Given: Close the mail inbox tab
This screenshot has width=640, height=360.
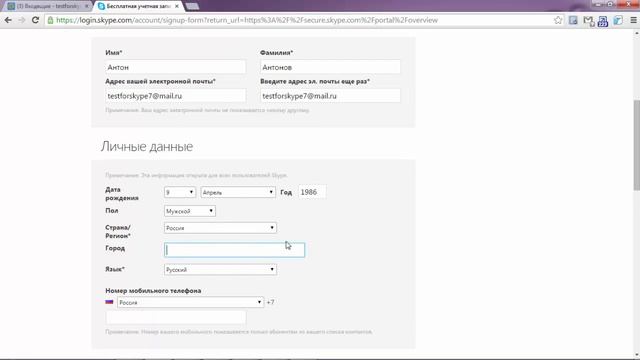Looking at the screenshot, I should point(87,6).
